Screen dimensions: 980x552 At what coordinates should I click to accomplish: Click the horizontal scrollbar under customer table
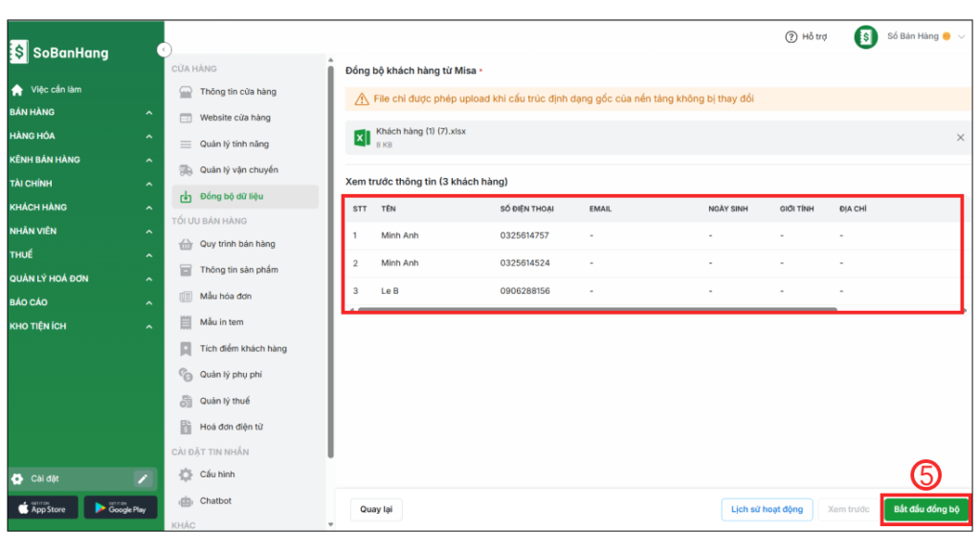593,310
